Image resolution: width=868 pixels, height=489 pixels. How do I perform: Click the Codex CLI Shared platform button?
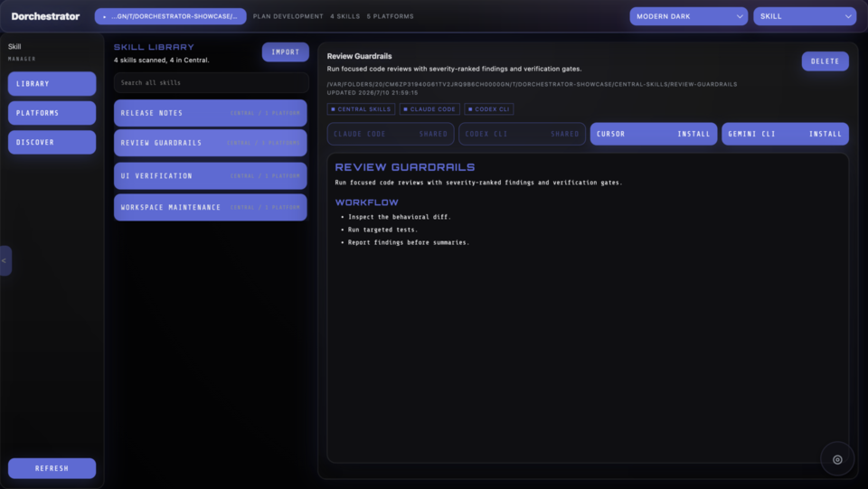click(522, 134)
